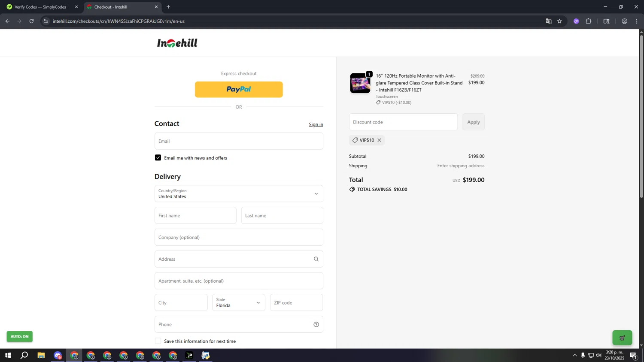This screenshot has height=362, width=644.
Task: Remove the VIP$10 discount tag
Action: click(x=379, y=140)
